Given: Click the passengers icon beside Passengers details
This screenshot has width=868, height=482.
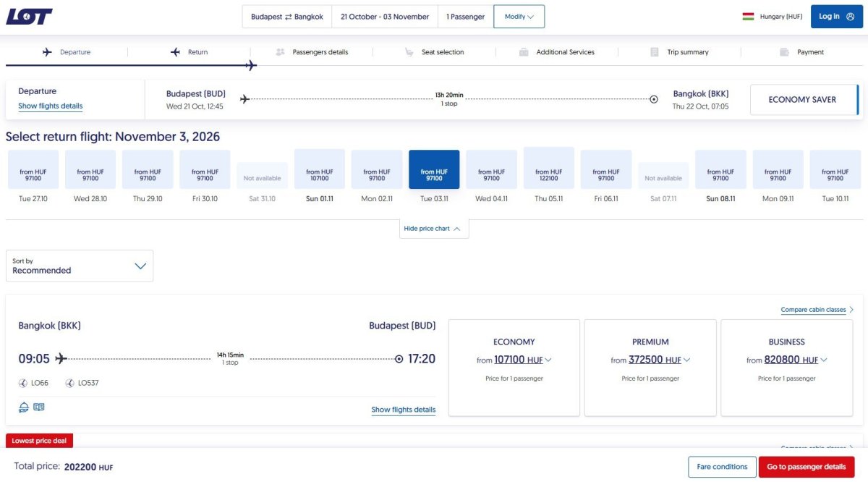Looking at the screenshot, I should (281, 52).
